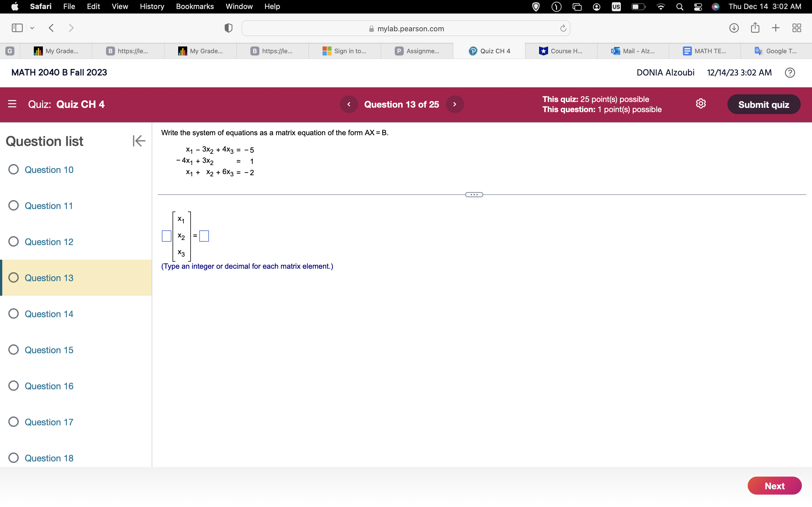Click the Safari shield/privacy icon

pos(228,28)
